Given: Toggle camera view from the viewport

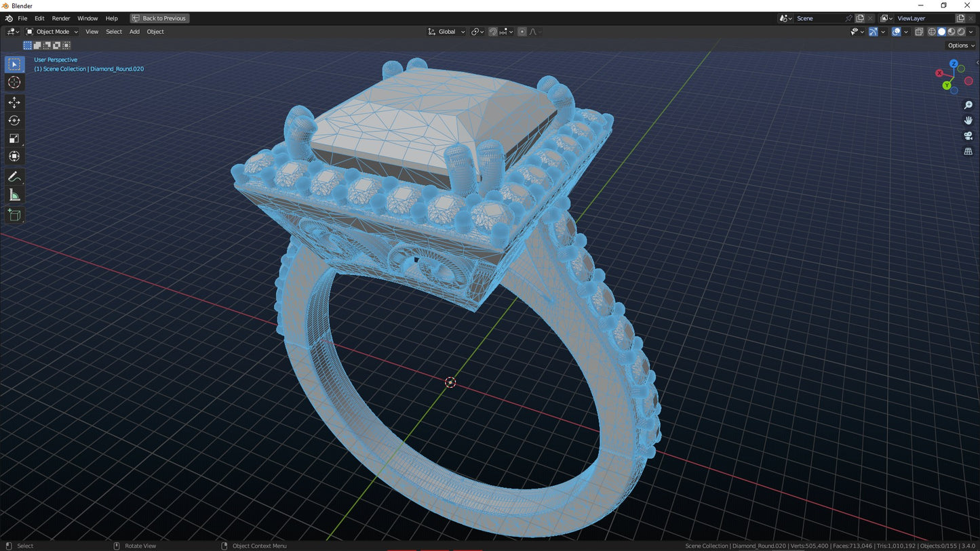Looking at the screenshot, I should click(x=968, y=136).
